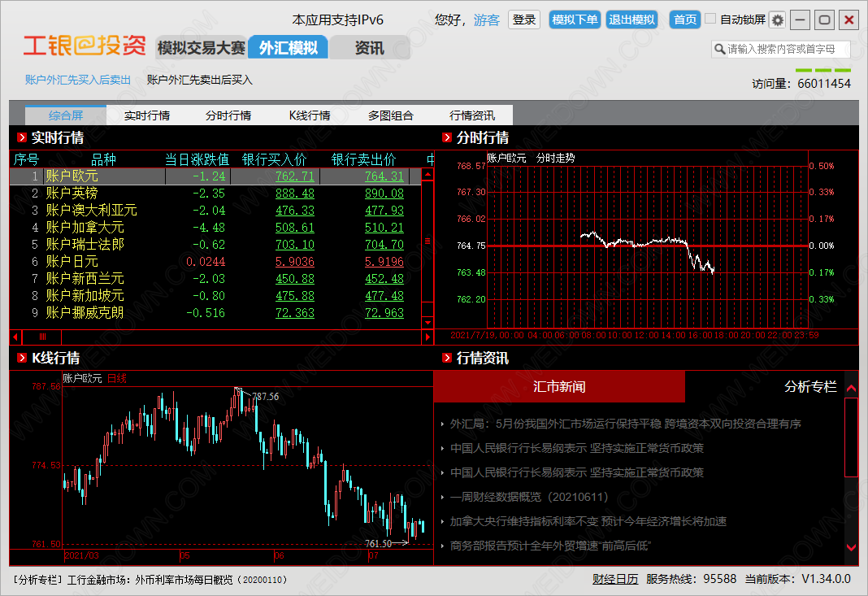Image resolution: width=868 pixels, height=596 pixels.
Task: Click the vertical scrollbar thumb of quote table
Action: 427,241
